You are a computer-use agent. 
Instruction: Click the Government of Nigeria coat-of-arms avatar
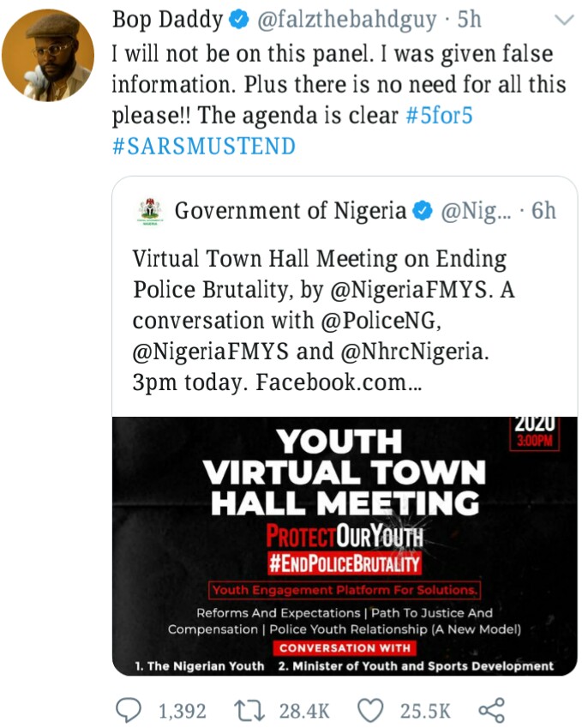[151, 211]
